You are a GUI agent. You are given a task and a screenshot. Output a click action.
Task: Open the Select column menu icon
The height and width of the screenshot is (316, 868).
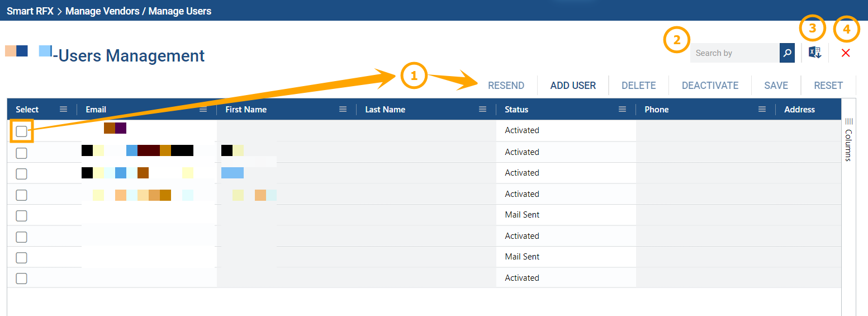pos(64,110)
